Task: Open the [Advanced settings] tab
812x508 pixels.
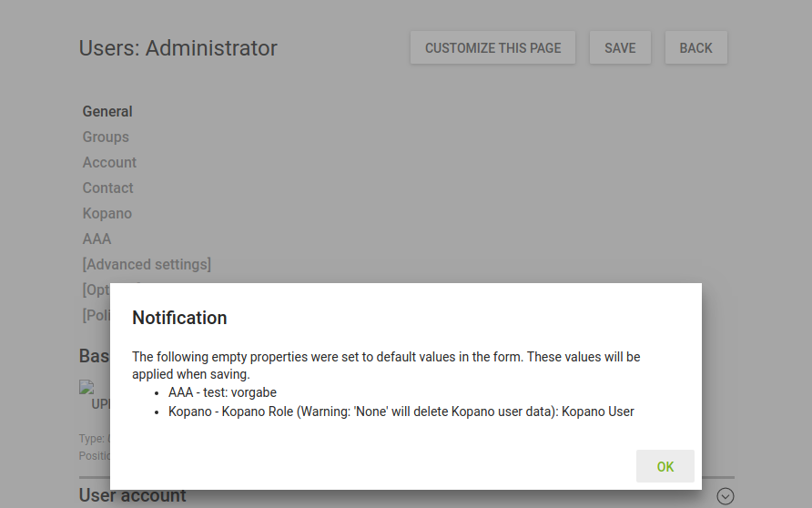Action: [x=147, y=264]
